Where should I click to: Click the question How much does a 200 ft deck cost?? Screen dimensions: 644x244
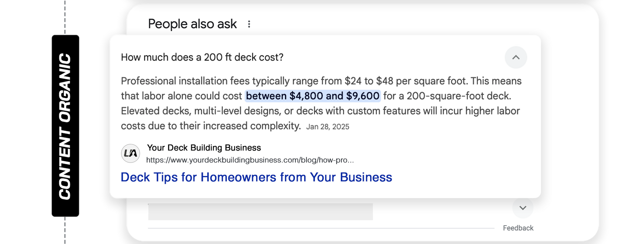[x=202, y=57]
